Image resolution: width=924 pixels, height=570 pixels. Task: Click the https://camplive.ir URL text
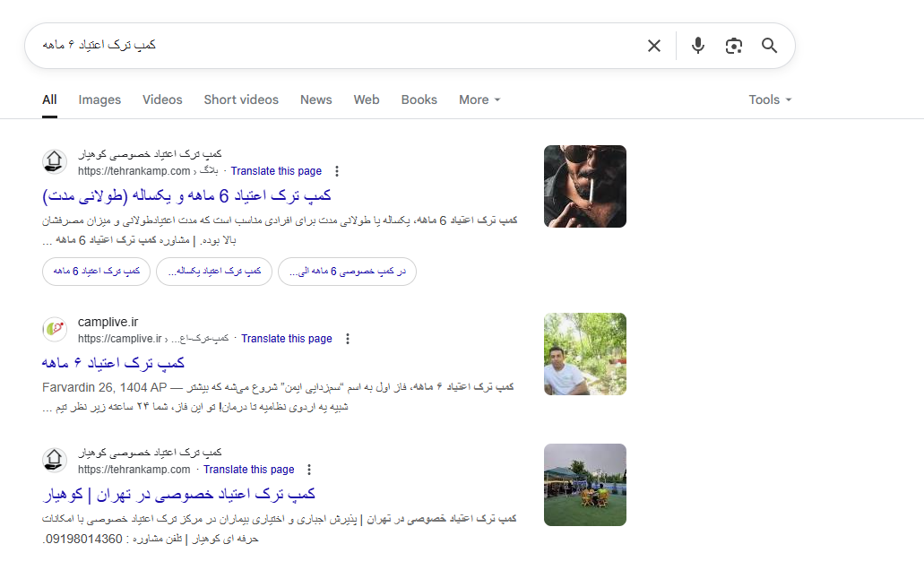click(119, 339)
